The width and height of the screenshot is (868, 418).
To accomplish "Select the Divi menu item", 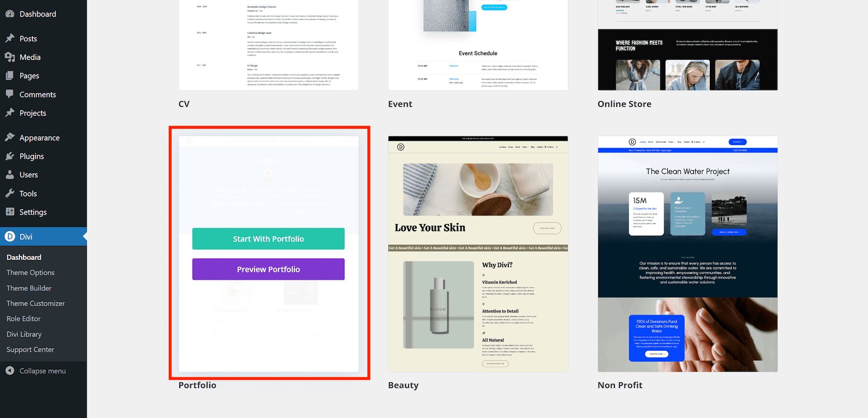I will tap(43, 237).
